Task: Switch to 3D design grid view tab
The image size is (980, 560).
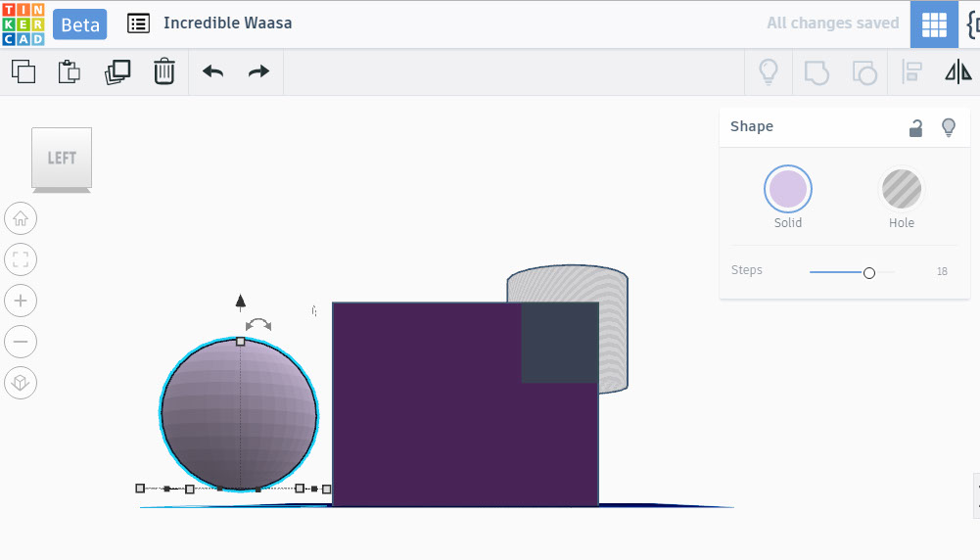Action: 934,24
